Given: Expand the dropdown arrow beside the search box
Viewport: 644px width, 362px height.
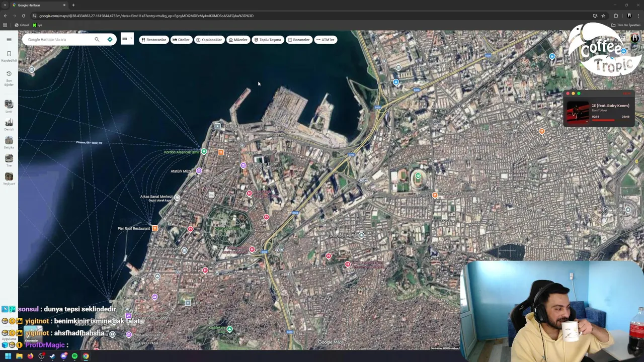Looking at the screenshot, I should pyautogui.click(x=131, y=38).
